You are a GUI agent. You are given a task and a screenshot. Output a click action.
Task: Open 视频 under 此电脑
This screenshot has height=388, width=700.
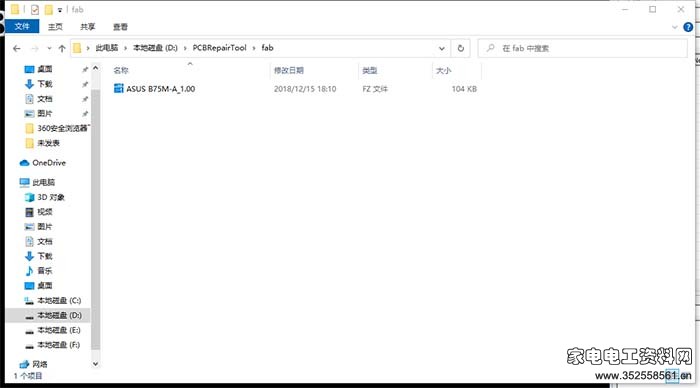pos(45,212)
